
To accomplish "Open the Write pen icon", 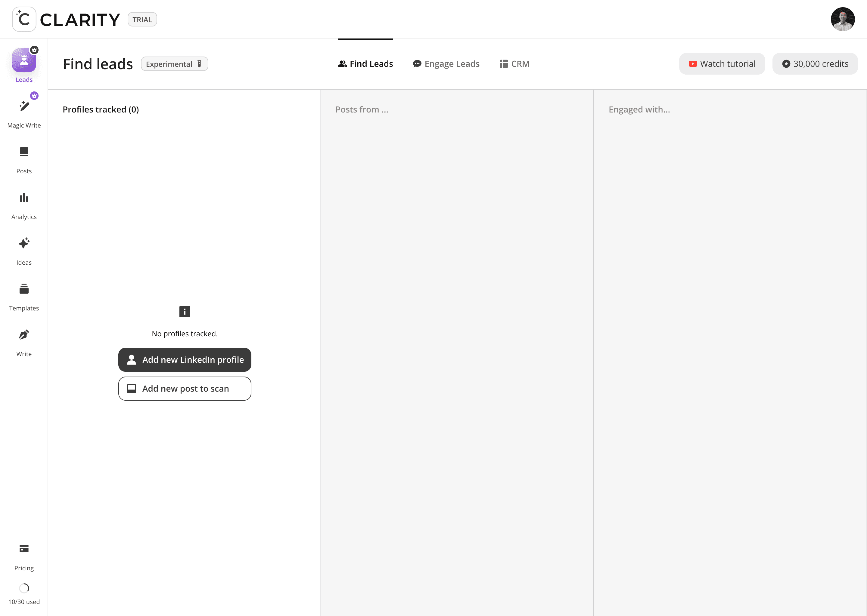I will [x=24, y=335].
